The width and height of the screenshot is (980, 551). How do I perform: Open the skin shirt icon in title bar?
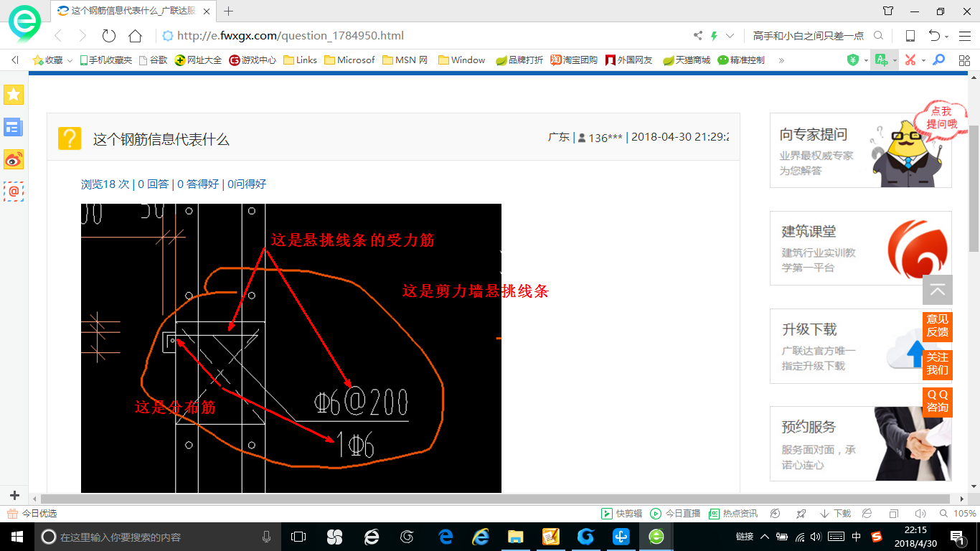pyautogui.click(x=888, y=11)
